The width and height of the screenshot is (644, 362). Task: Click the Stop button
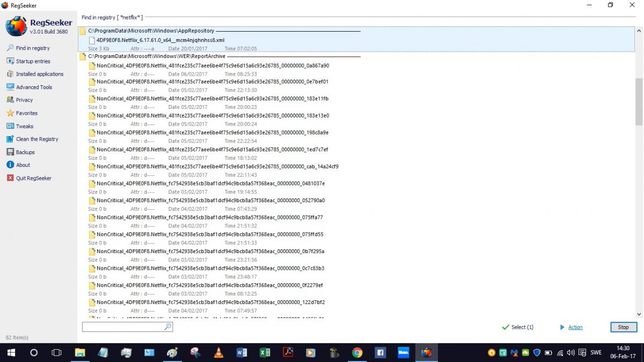click(x=623, y=327)
